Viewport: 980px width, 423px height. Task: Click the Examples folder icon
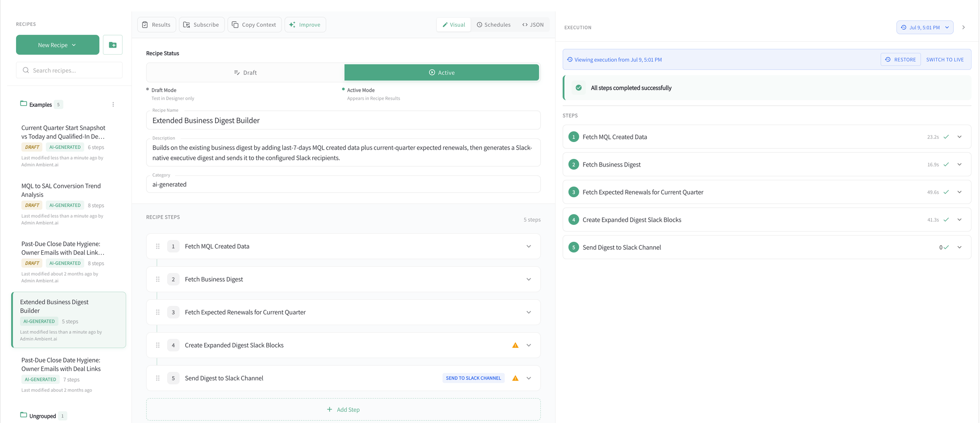coord(24,104)
